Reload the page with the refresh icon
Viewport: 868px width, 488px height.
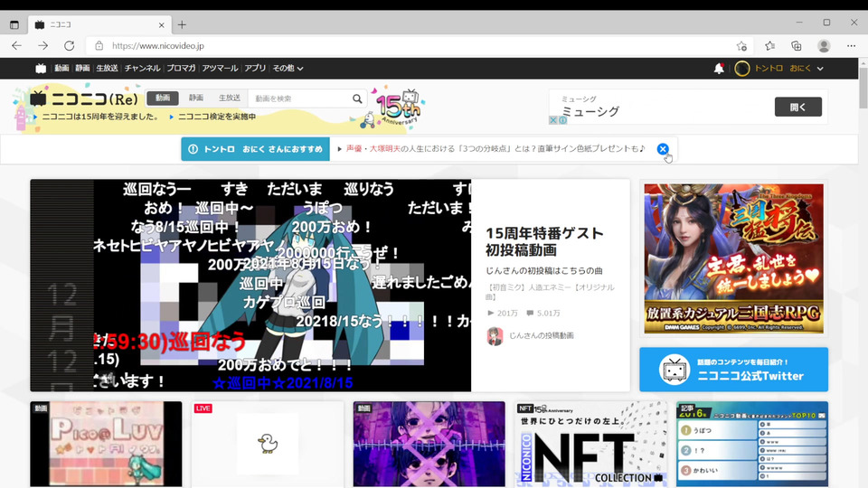point(70,46)
